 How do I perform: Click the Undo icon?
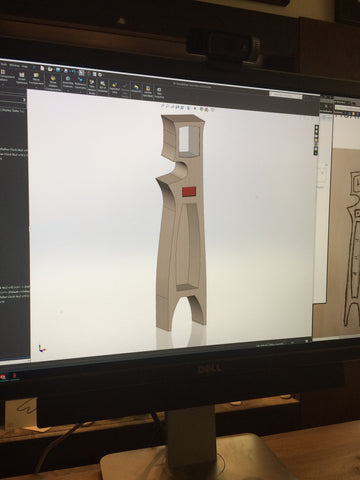click(x=73, y=71)
